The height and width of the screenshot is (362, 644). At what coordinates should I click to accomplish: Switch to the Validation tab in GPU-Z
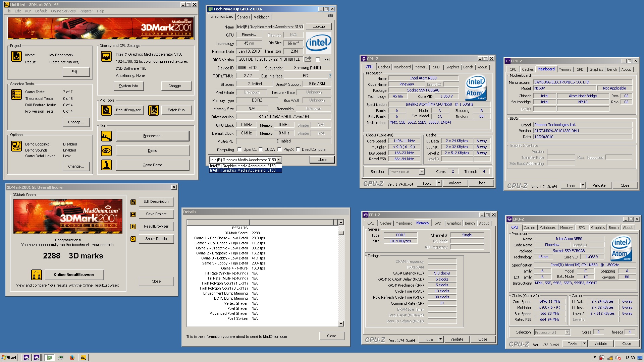pyautogui.click(x=261, y=17)
